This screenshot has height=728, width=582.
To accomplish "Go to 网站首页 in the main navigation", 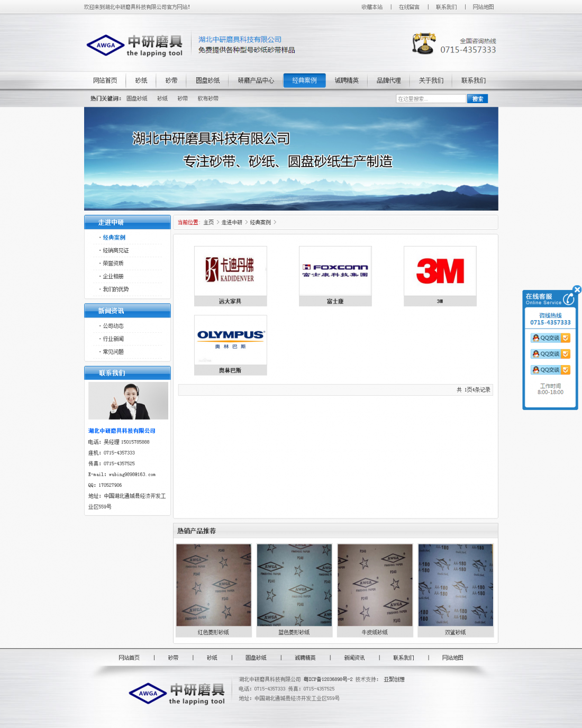I will [105, 80].
